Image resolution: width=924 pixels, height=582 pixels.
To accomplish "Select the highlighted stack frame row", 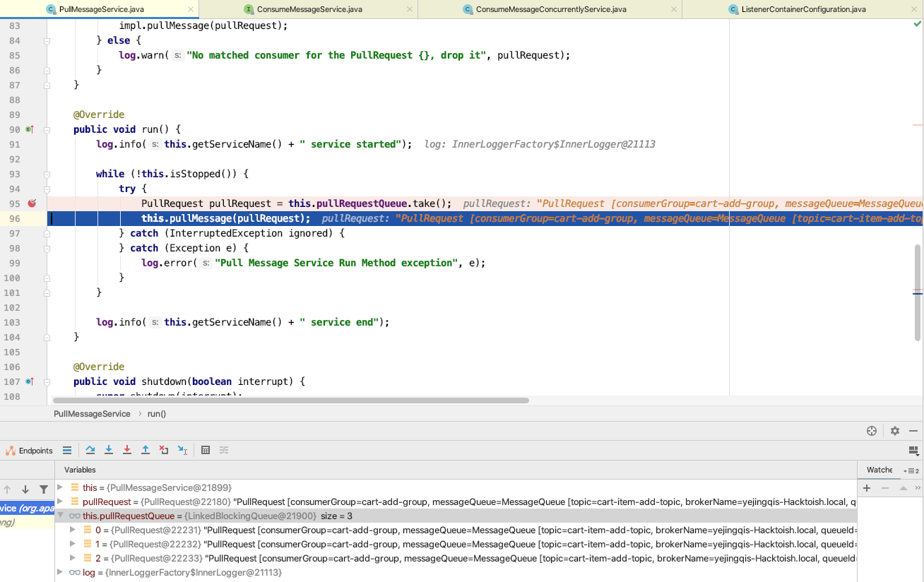I will click(27, 509).
